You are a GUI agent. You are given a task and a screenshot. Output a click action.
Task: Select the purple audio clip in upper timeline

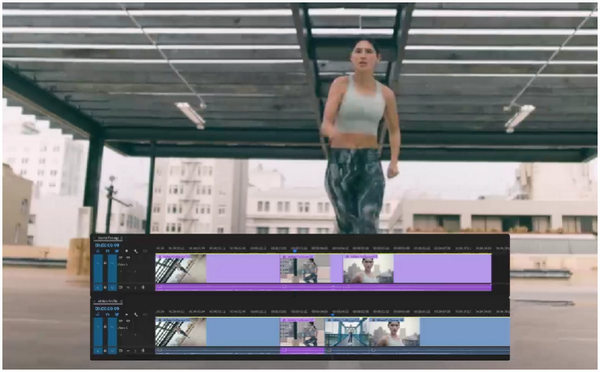pos(323,287)
